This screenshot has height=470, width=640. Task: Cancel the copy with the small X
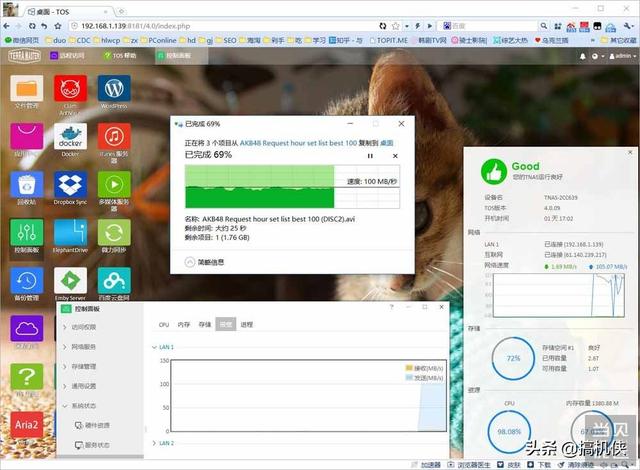[x=395, y=156]
